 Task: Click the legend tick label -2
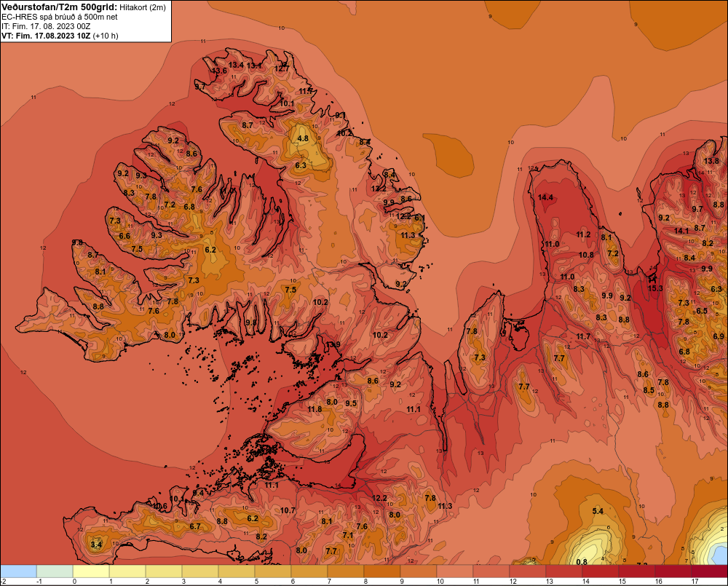4,582
